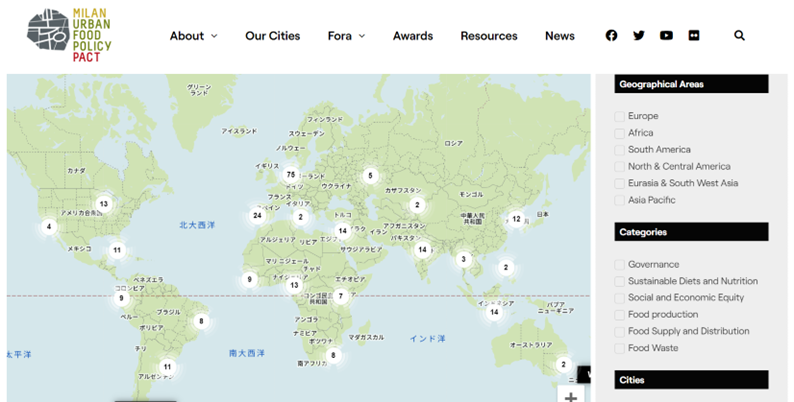794x402 pixels.
Task: Click the search magnifier icon
Action: [x=739, y=36]
